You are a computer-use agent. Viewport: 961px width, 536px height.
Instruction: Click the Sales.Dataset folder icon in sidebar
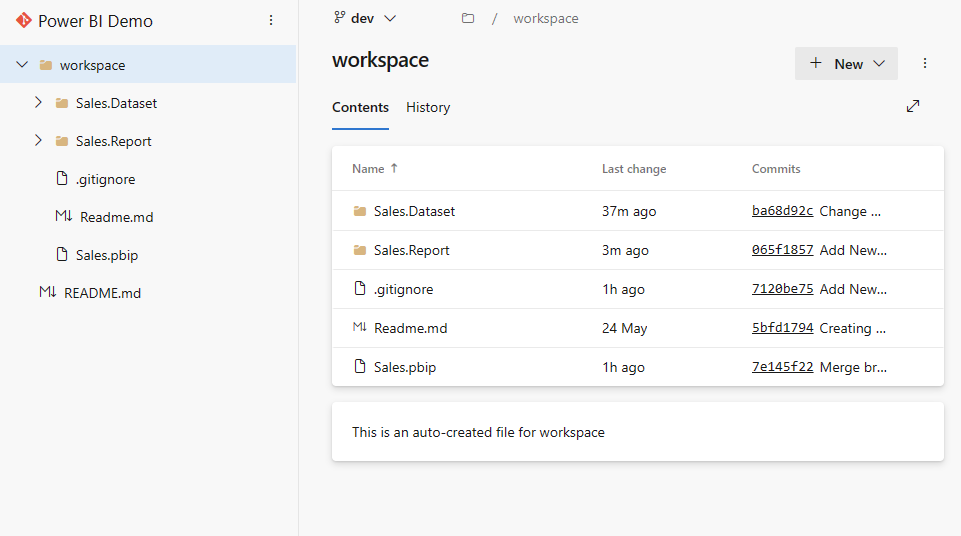62,103
